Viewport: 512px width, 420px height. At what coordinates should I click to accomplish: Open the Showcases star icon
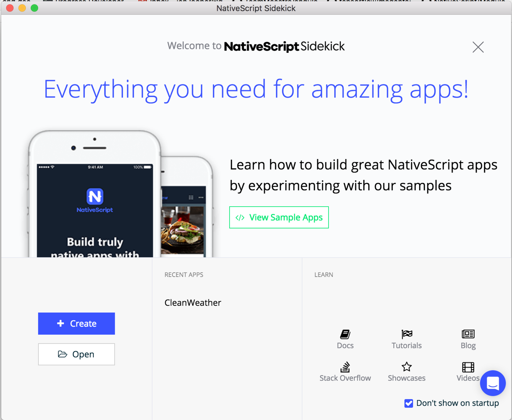tap(406, 367)
